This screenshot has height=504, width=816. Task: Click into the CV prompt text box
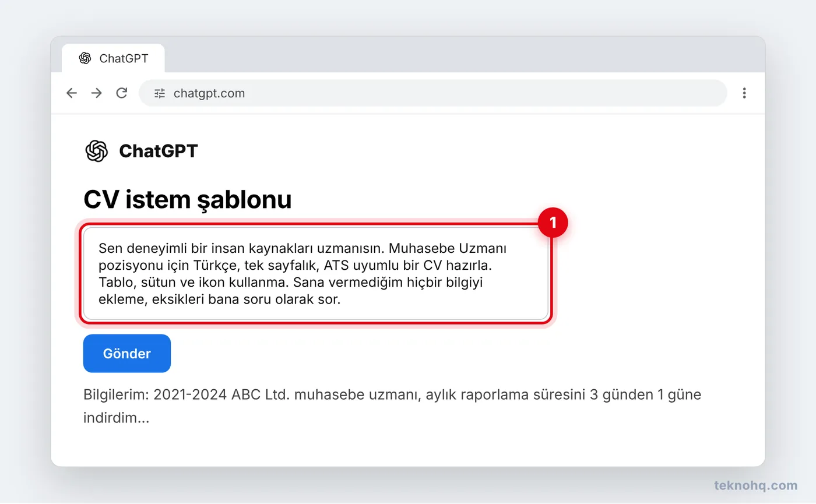[x=316, y=274]
